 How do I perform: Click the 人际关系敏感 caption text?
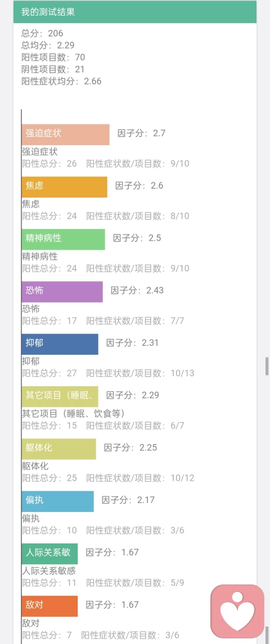48,571
